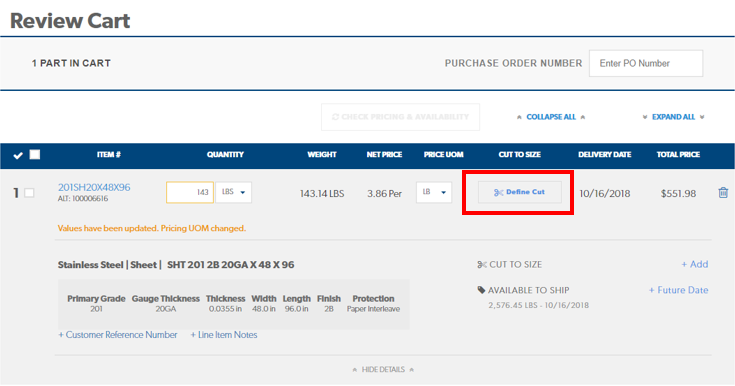Check the checkbox for line item 1

pos(29,193)
